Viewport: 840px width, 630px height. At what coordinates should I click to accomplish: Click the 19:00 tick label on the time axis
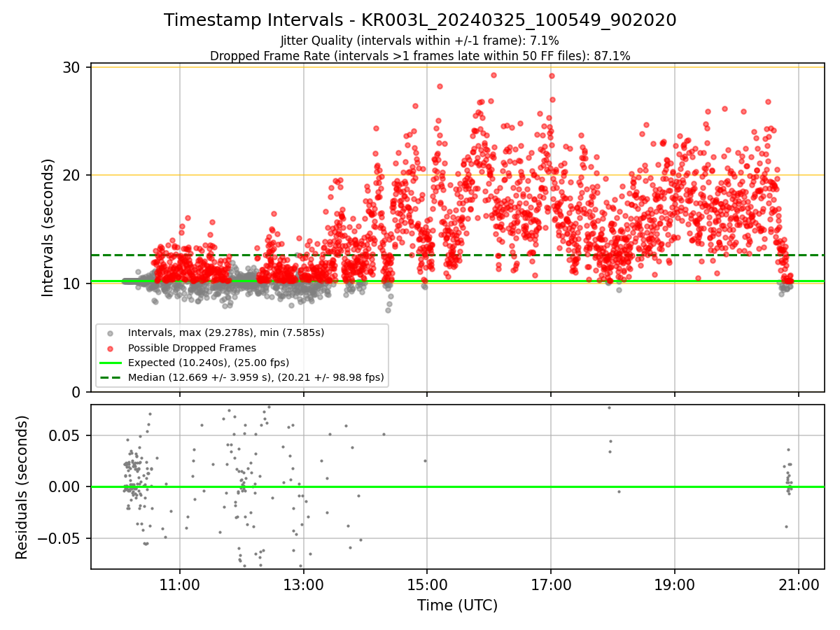click(675, 584)
